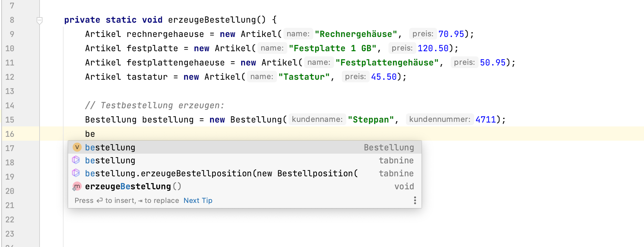
Task: Click the Tabnine icon beside the erzeugeBestellposition suggestion
Action: 76,173
